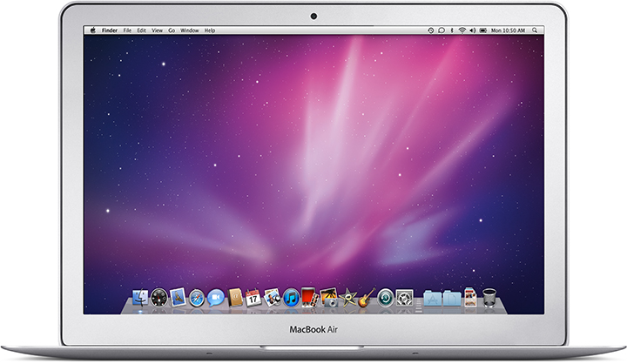Viewport: 627px width, 364px height.
Task: Click the Finder icon in the Dock
Action: pos(139,297)
